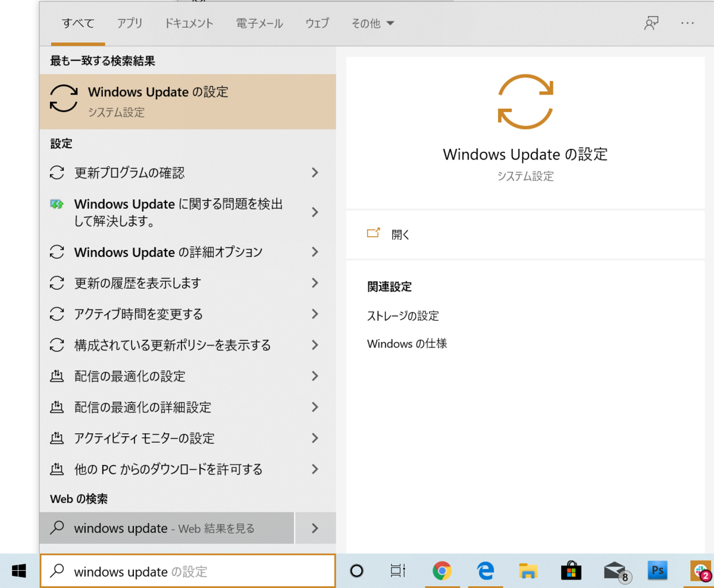
Task: Expand arrow for アクティビティ モニターの設定
Action: pos(315,438)
